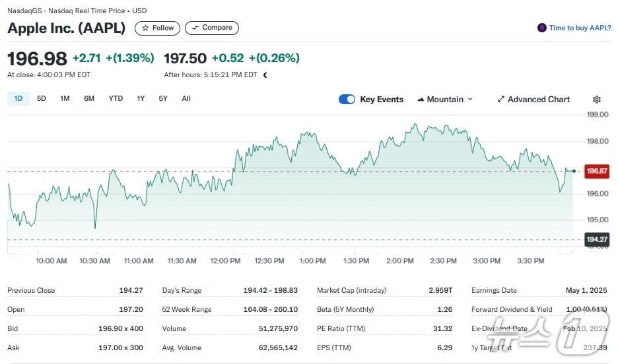Viewport: 618px width, 364px height.
Task: Open chart settings gear icon
Action: coord(597,100)
